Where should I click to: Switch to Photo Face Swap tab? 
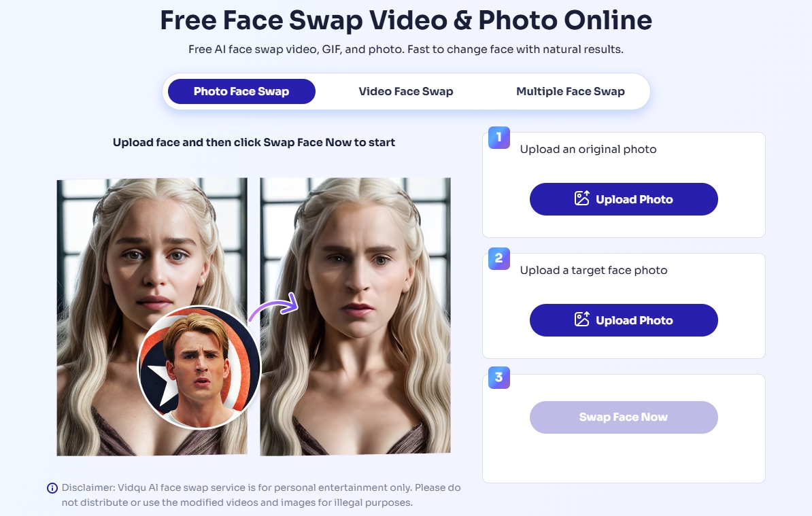coord(241,92)
